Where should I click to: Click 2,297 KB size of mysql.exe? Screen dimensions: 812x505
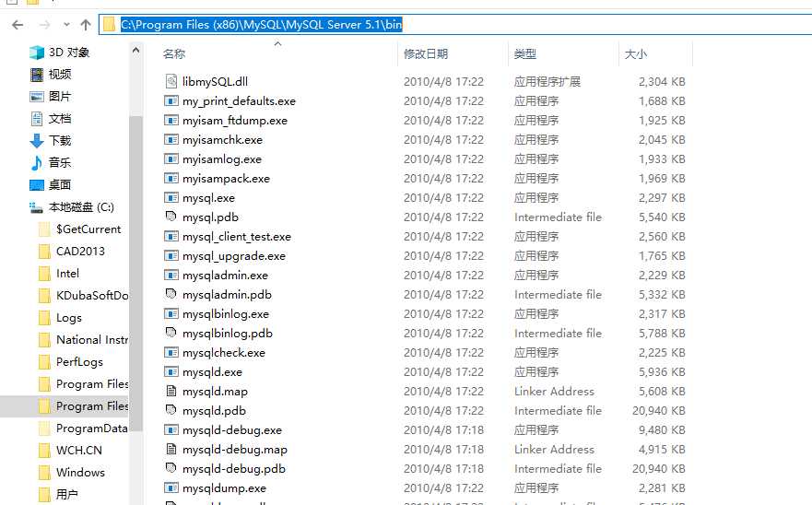click(x=662, y=198)
